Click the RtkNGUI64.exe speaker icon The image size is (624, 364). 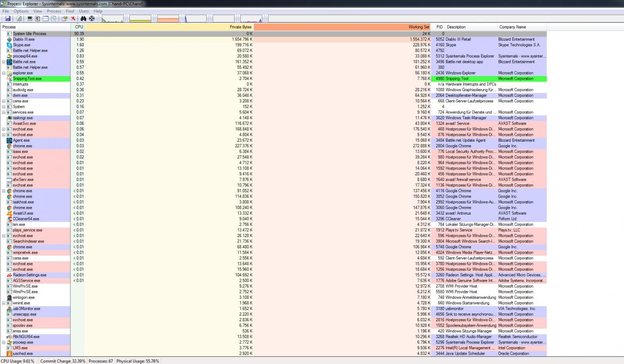click(10, 337)
